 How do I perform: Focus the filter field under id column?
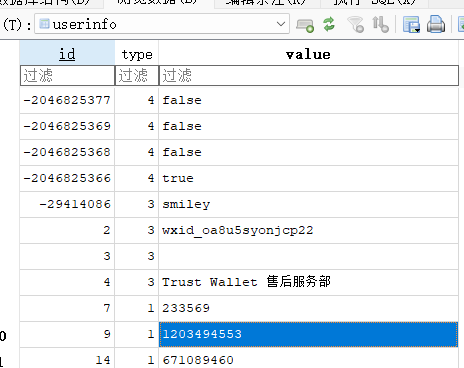(67, 75)
